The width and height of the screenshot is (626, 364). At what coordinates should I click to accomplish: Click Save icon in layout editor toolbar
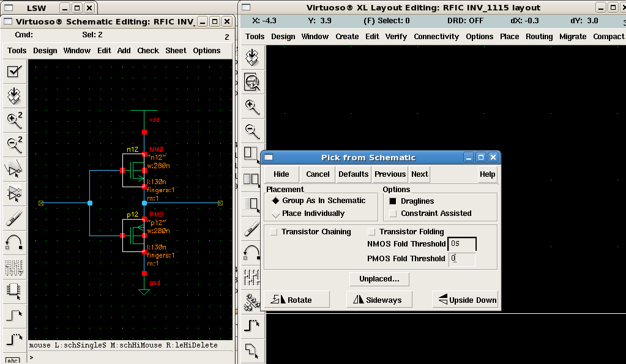[x=252, y=58]
